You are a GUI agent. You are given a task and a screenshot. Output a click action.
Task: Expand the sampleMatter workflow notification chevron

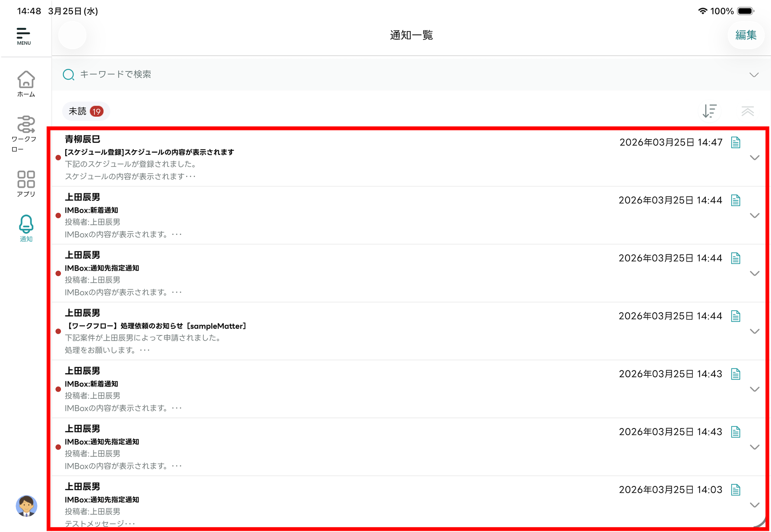(754, 331)
